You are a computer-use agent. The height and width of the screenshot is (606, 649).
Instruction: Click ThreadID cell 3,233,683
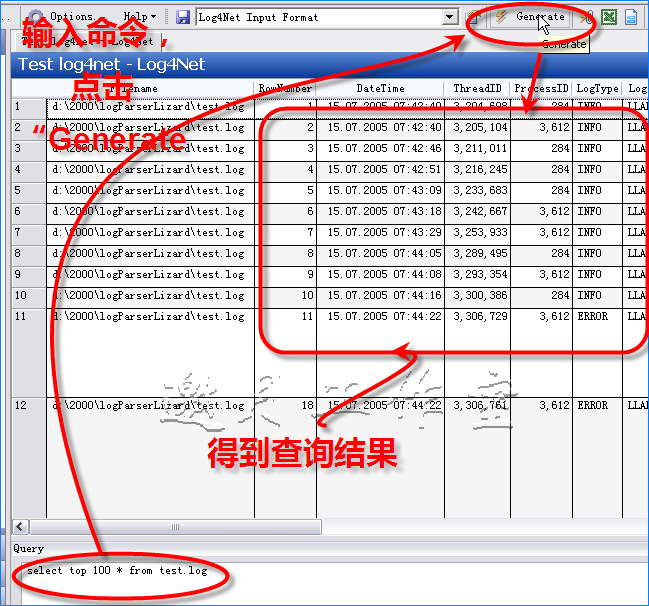click(478, 191)
